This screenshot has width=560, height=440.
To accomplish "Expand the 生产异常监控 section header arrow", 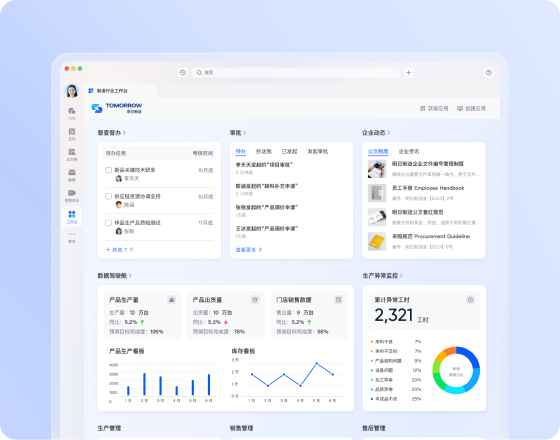I will (401, 276).
